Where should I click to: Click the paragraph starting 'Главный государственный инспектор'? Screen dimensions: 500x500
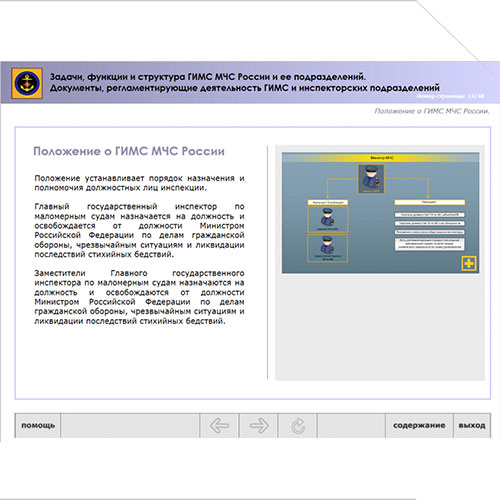click(x=139, y=230)
